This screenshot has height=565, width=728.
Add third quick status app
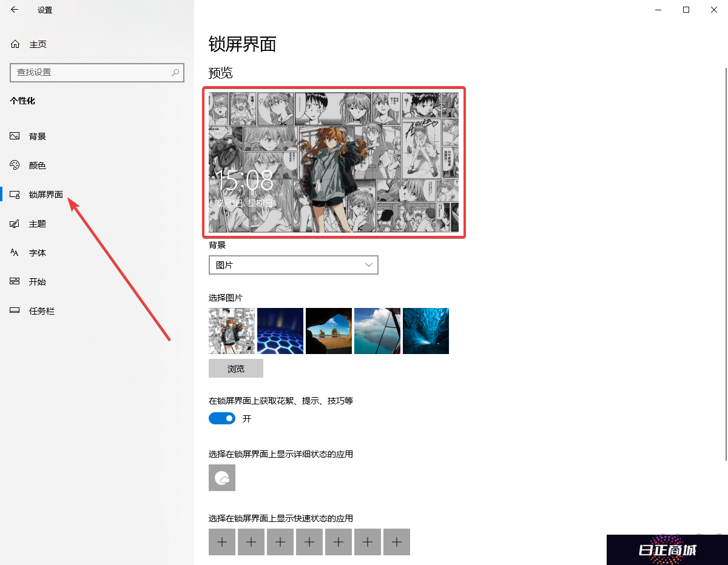tap(280, 542)
